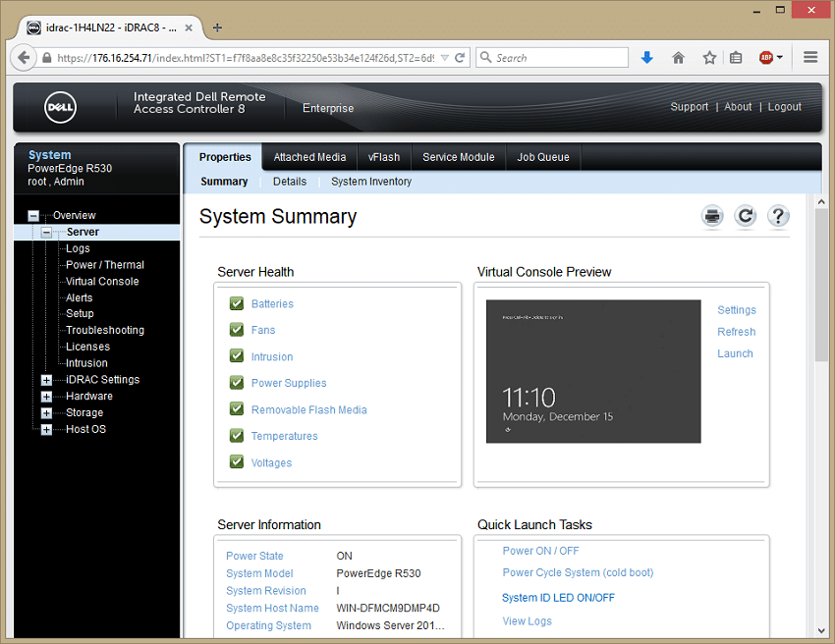Click the URL address bar field

coord(245,58)
